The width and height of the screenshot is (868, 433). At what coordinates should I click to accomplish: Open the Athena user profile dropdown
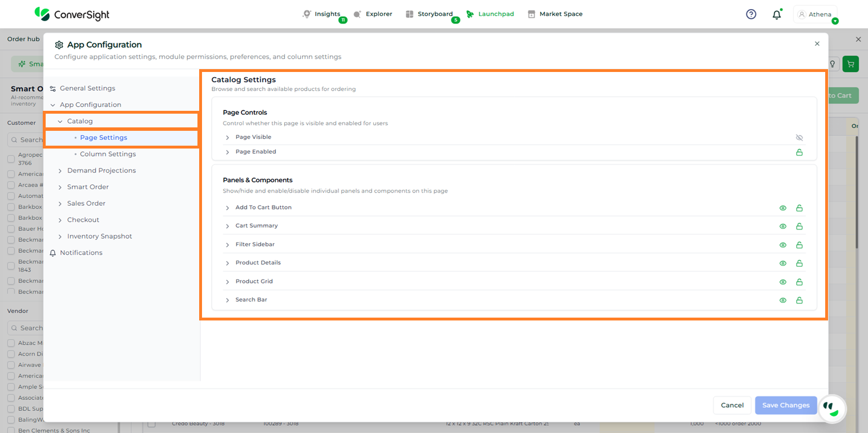coord(815,14)
